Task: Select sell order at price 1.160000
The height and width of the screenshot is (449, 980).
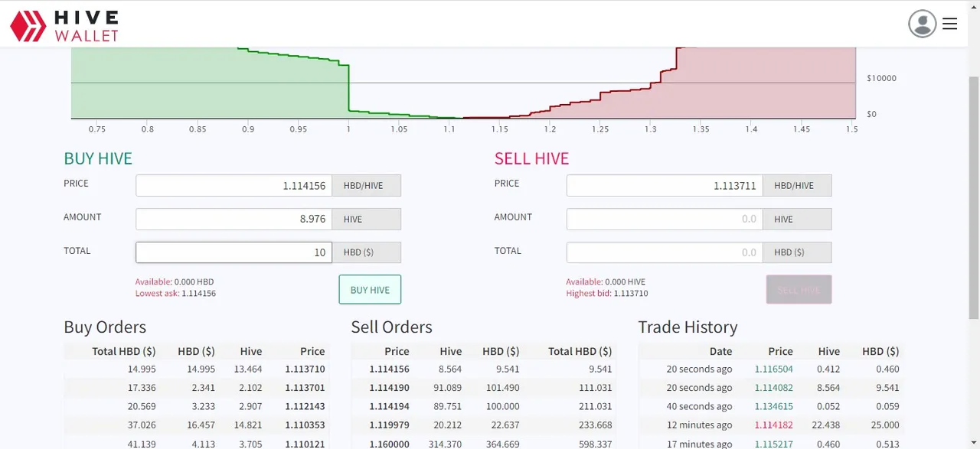Action: click(x=483, y=443)
